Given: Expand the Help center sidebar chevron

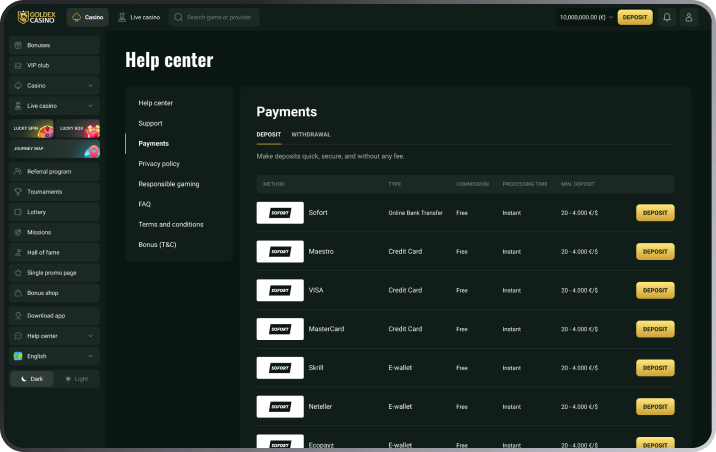Looking at the screenshot, I should click(90, 336).
